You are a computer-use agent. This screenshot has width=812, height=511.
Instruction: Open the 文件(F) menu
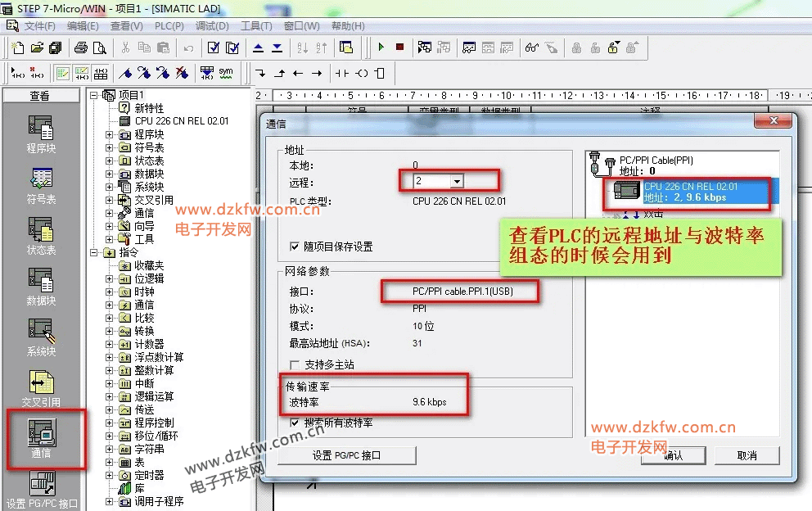click(39, 26)
